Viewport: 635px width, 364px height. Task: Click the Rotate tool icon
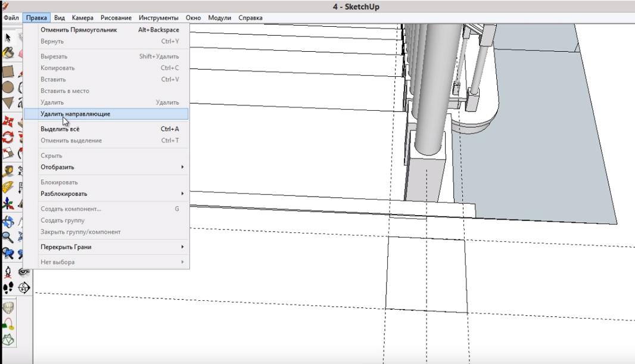pyautogui.click(x=8, y=137)
